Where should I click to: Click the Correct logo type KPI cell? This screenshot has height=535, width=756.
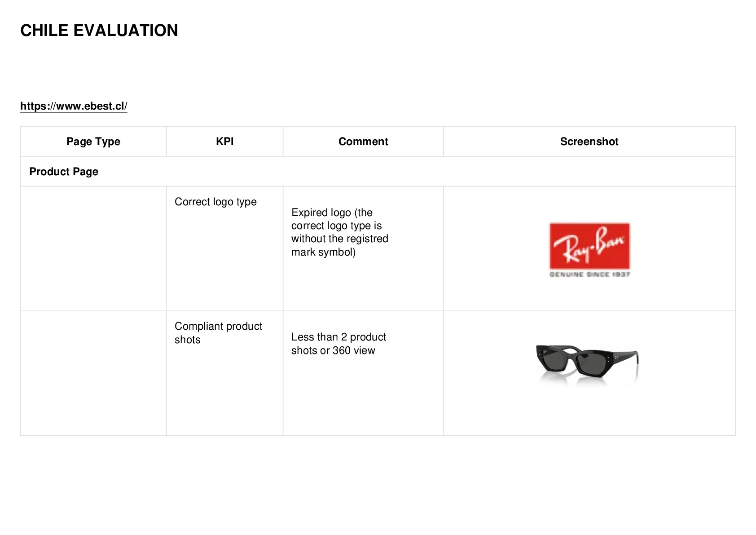[224, 248]
